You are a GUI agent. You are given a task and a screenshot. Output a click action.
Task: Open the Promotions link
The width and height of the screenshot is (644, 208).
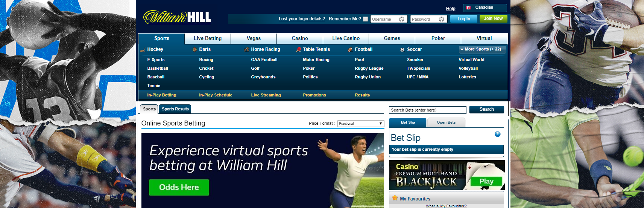314,95
